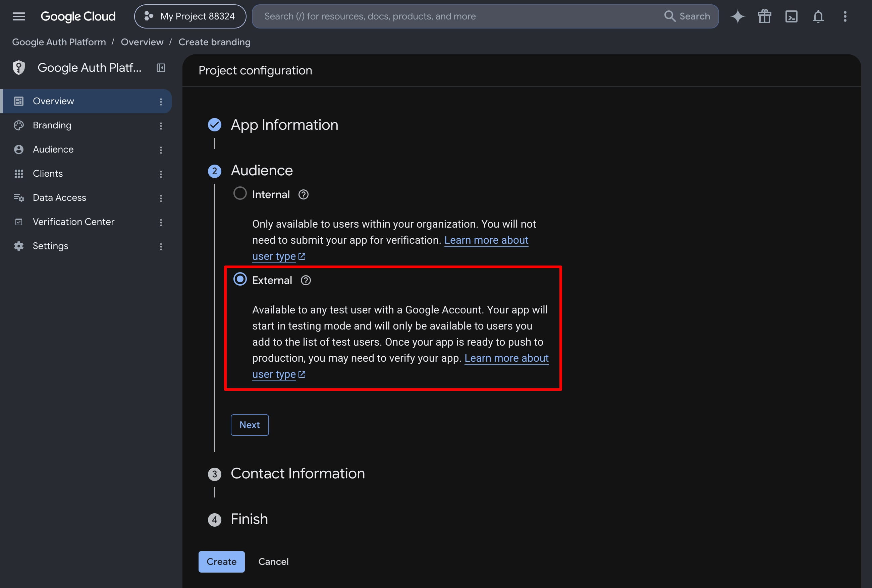
Task: Click the App Information completed checkmark
Action: 215,125
